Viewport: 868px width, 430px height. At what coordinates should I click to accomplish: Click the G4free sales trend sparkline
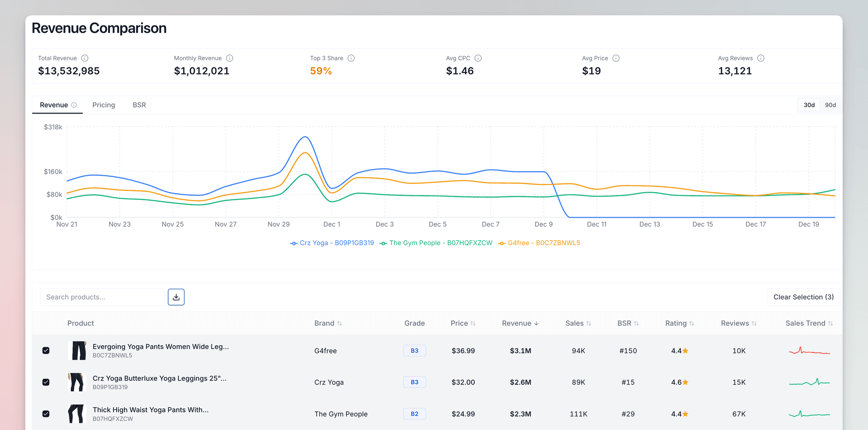tap(809, 351)
